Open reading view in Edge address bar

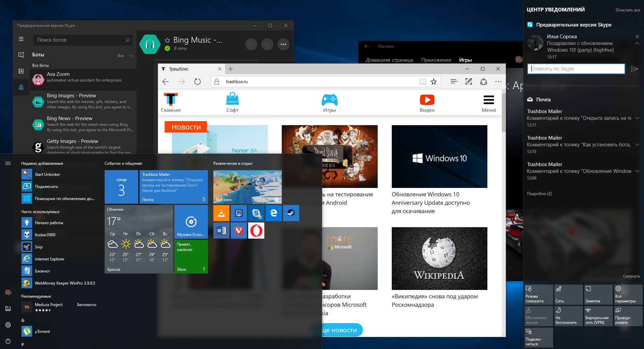coord(423,82)
